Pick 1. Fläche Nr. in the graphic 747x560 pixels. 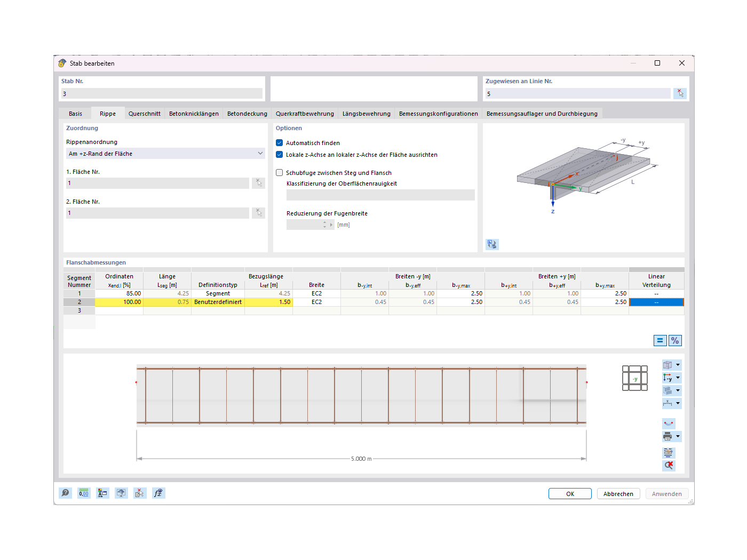tap(259, 183)
